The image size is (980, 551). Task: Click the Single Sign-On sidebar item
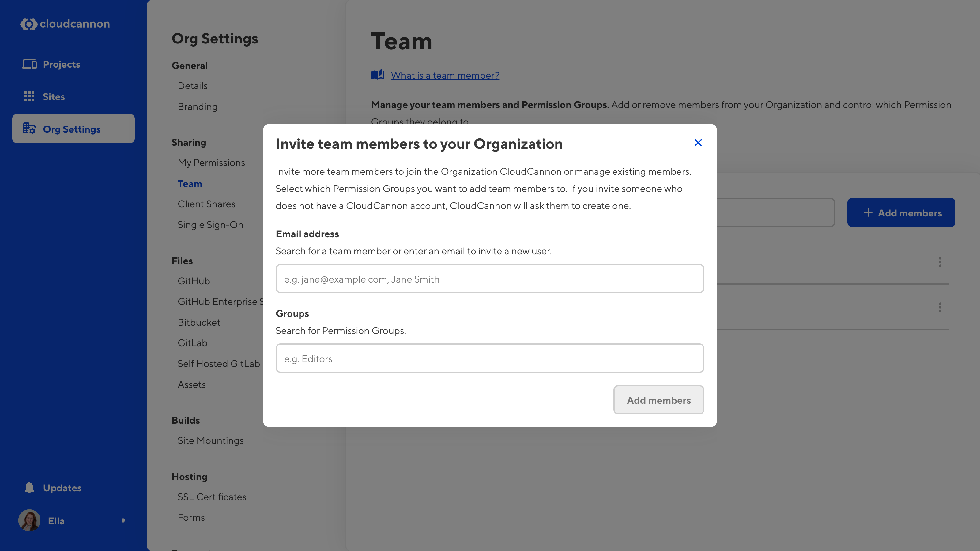210,224
